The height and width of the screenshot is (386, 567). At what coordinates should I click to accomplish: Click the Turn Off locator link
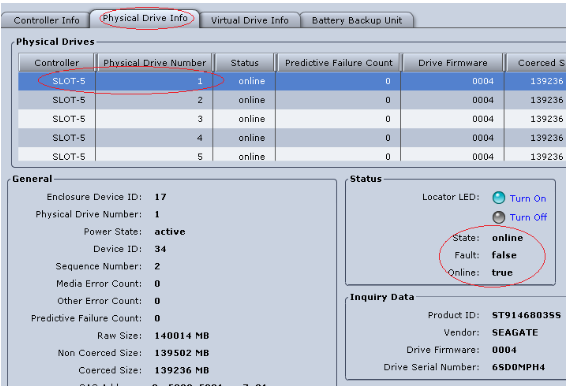[528, 217]
